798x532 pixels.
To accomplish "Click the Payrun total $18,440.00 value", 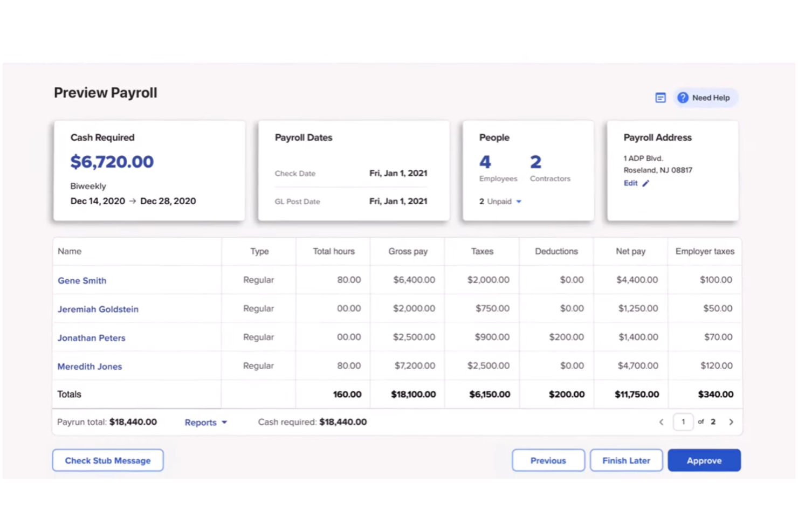I will click(133, 422).
